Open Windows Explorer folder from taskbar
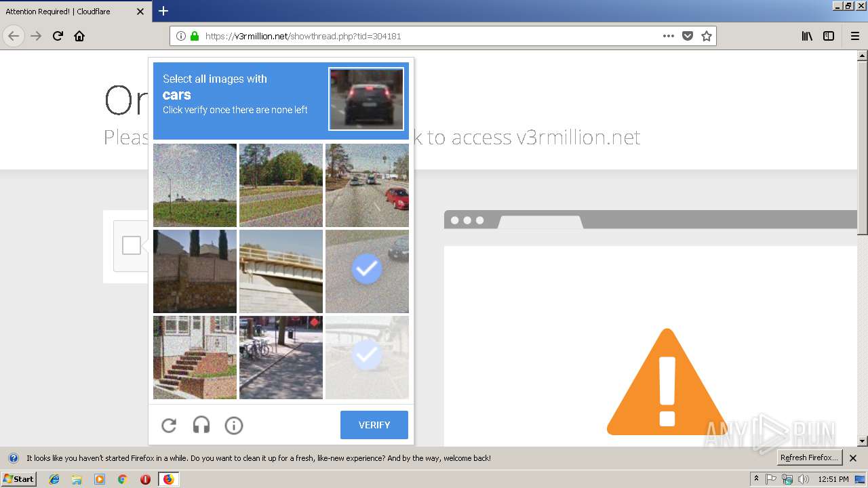This screenshot has height=488, width=868. click(x=77, y=479)
